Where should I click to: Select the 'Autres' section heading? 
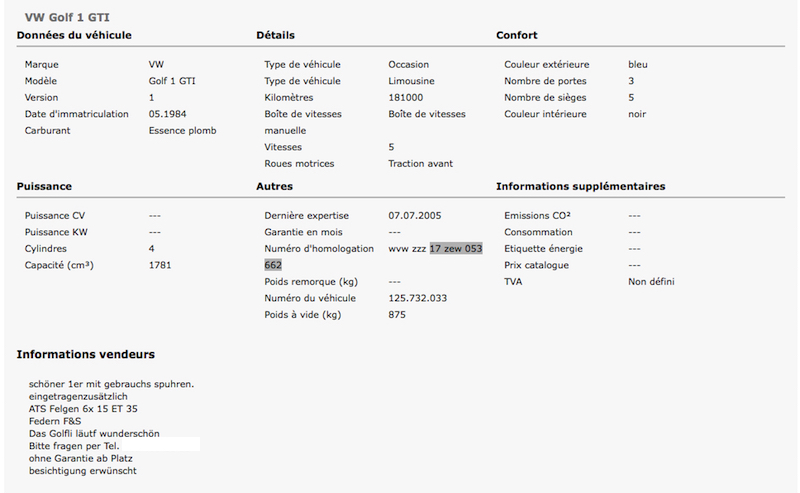point(274,186)
